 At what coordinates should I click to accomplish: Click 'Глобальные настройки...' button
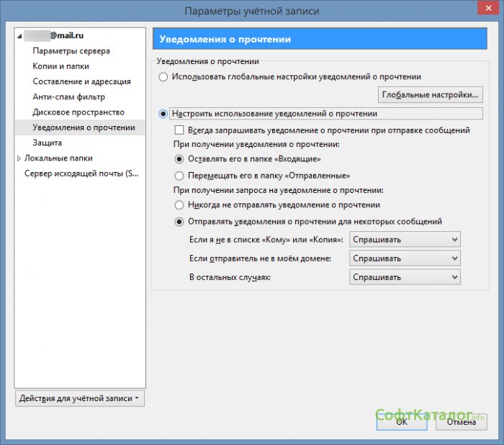[x=430, y=94]
